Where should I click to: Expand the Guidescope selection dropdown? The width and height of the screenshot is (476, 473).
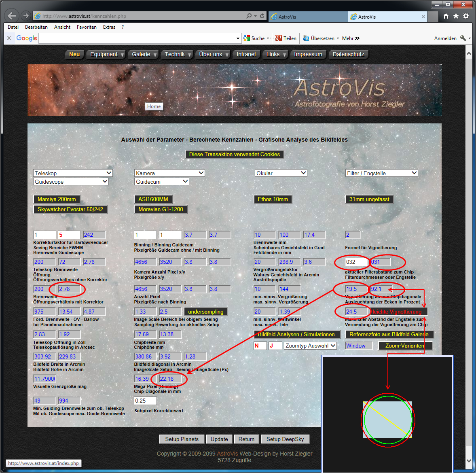(x=71, y=181)
